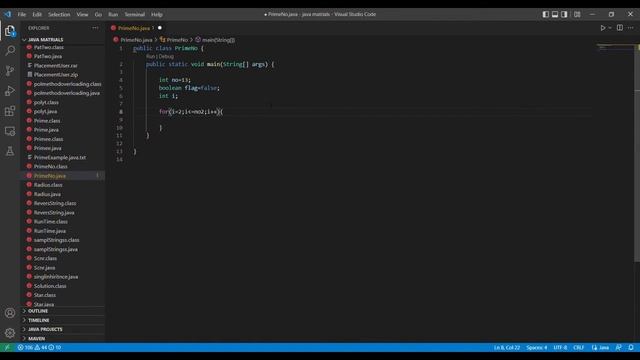This screenshot has width=640, height=360.
Task: Open errors and warnings in status bar
Action: (39, 347)
